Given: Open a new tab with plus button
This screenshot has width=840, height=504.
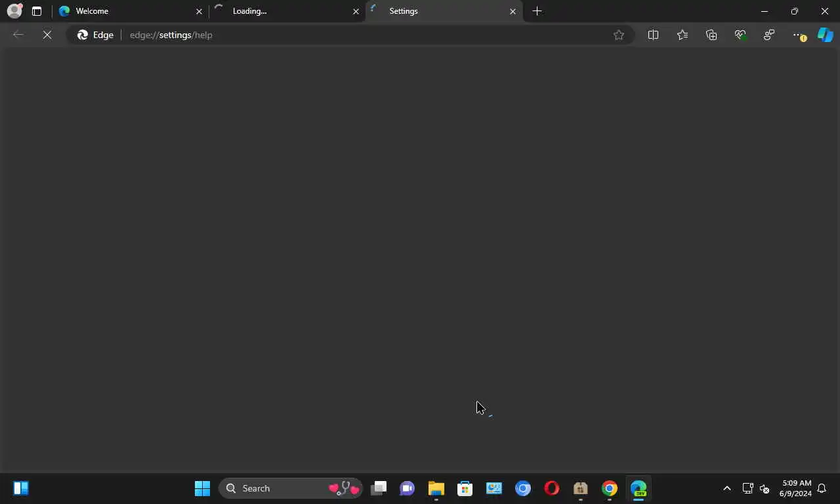Looking at the screenshot, I should click(537, 11).
